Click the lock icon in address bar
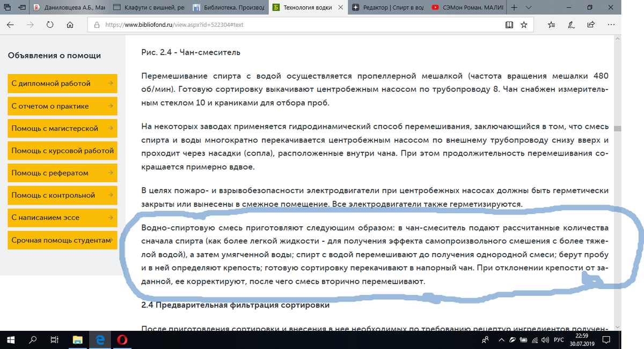 pyautogui.click(x=97, y=25)
